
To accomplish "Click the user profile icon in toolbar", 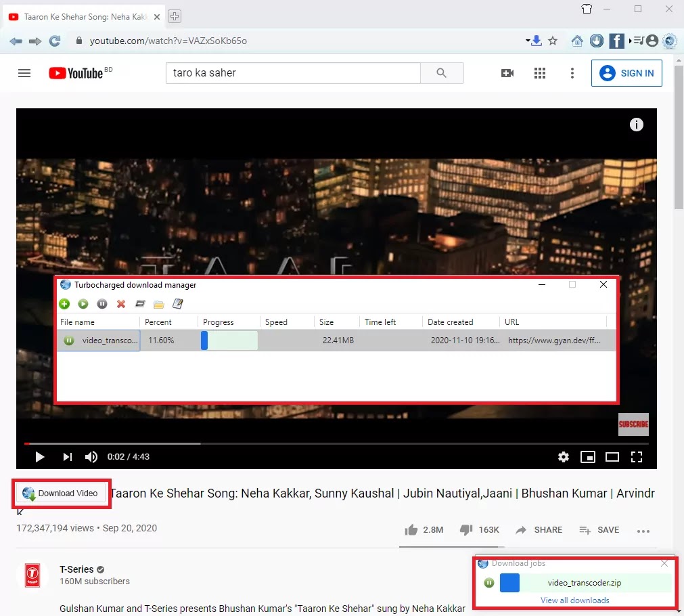I will tap(652, 41).
